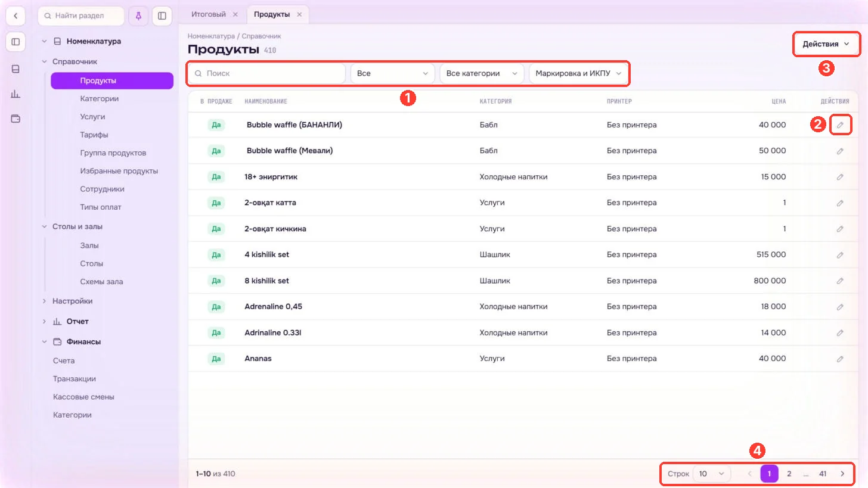The image size is (868, 488).
Task: Open the Маркировка и ИКПУ dropdown
Action: (578, 73)
